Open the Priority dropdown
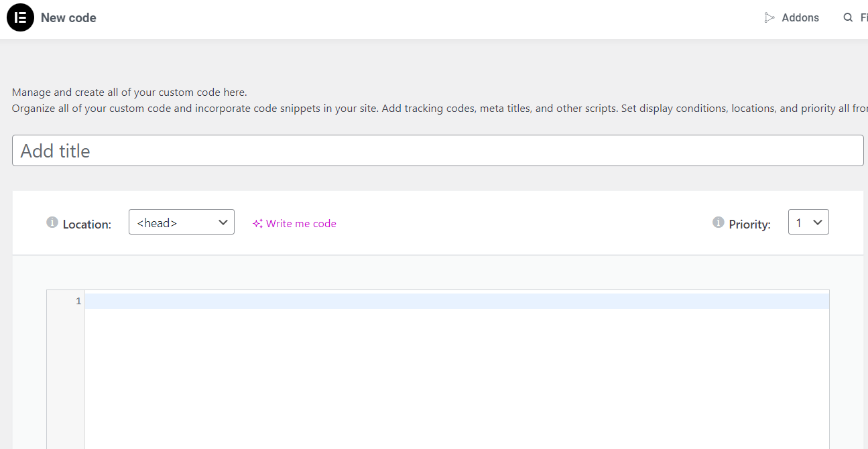Image resolution: width=868 pixels, height=449 pixels. click(808, 222)
